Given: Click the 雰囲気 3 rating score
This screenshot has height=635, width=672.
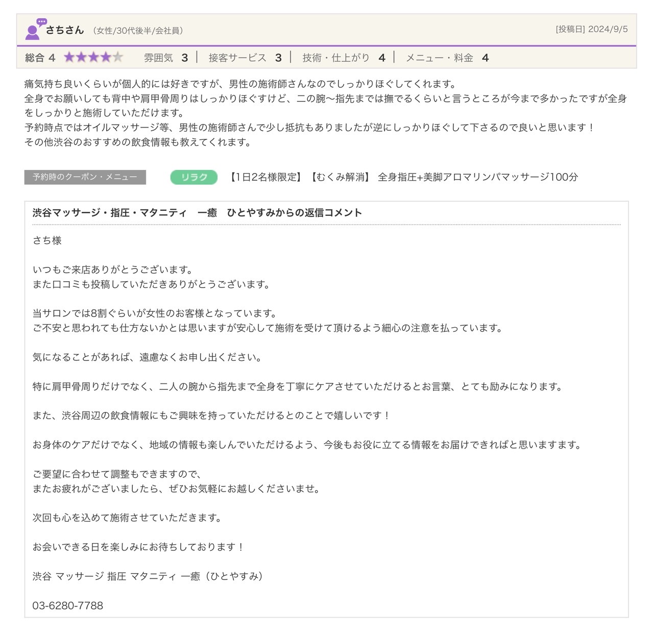Looking at the screenshot, I should tap(166, 58).
